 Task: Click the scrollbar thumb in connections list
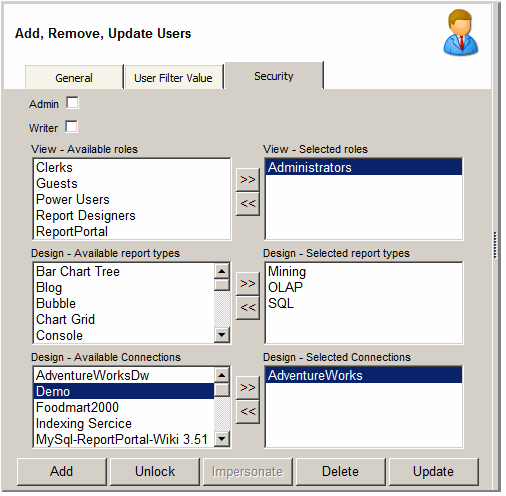[222, 390]
